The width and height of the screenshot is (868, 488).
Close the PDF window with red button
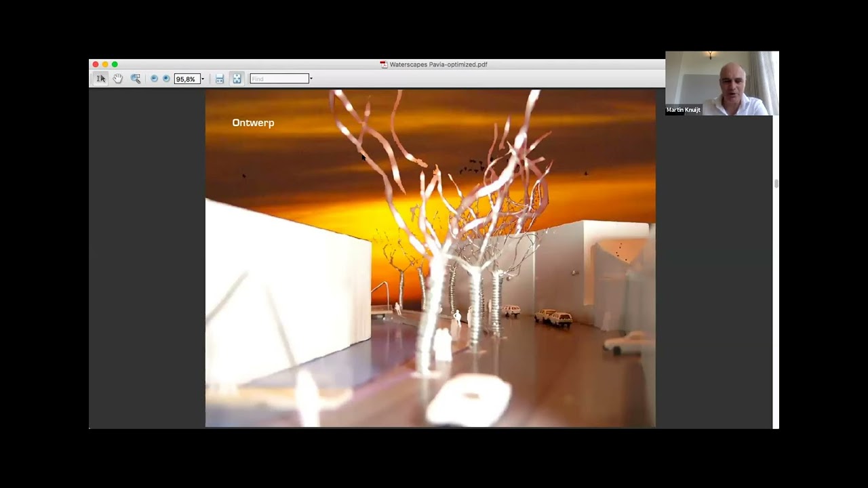coord(96,64)
